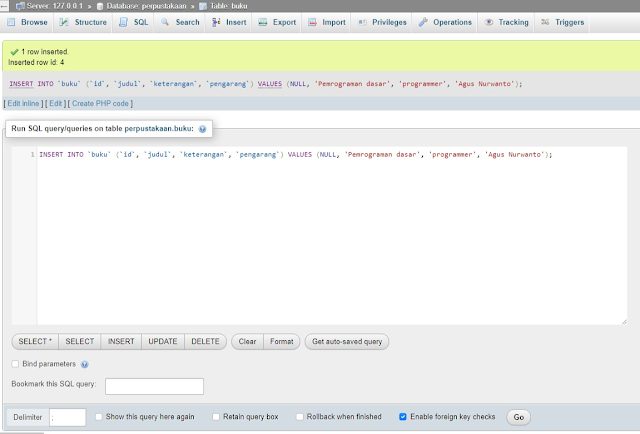Enable Rollback when finished checkbox
Viewport: 640px width, 434px height.
click(x=300, y=417)
